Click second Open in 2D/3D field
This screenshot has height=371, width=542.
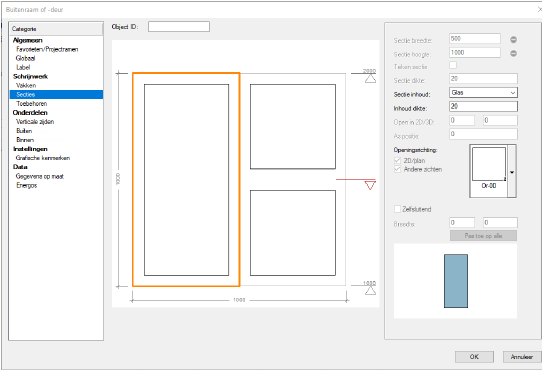500,120
